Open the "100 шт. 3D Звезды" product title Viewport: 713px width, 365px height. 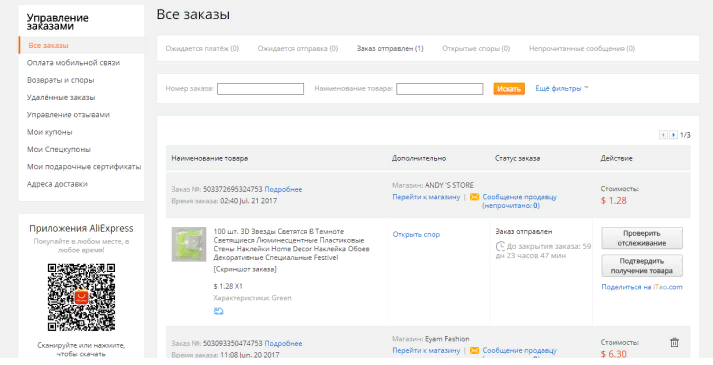(x=291, y=245)
